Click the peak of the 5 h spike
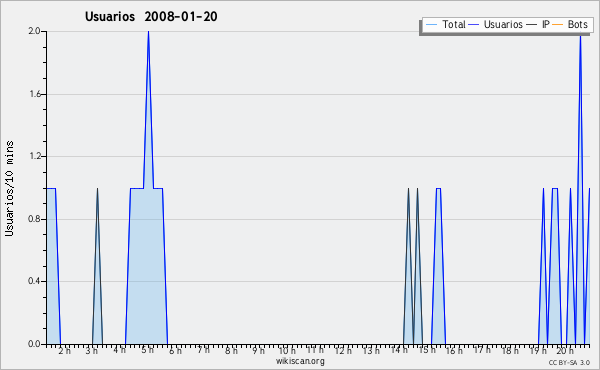 point(148,32)
